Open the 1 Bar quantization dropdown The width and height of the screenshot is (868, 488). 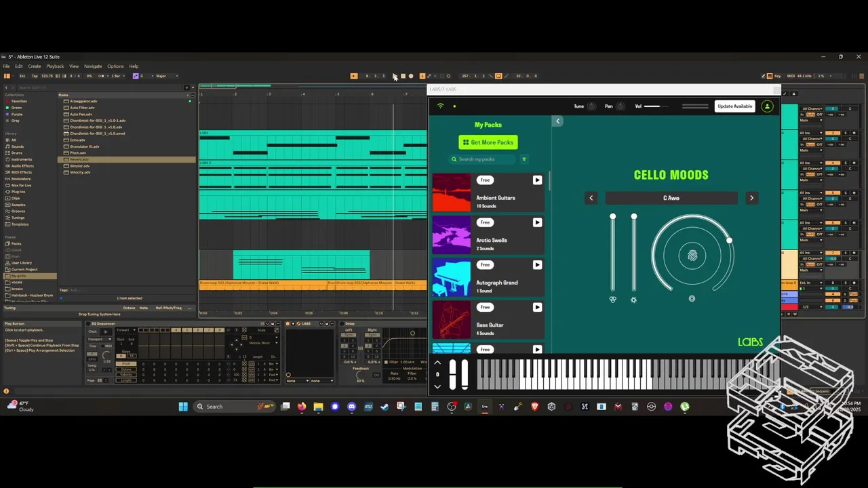click(118, 76)
